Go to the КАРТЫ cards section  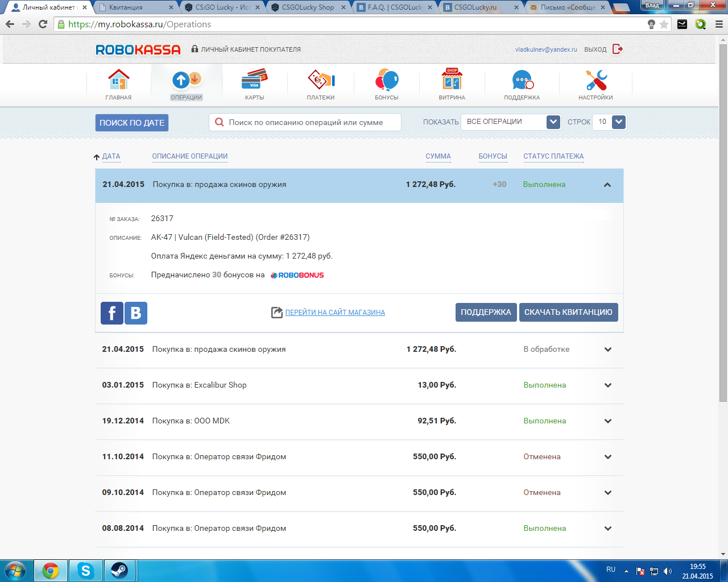[x=254, y=80]
